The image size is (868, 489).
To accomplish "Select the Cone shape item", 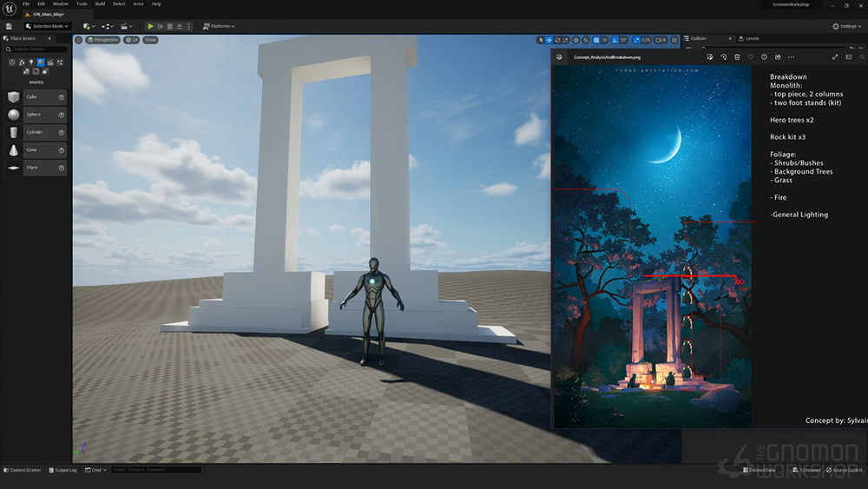I will (x=36, y=150).
